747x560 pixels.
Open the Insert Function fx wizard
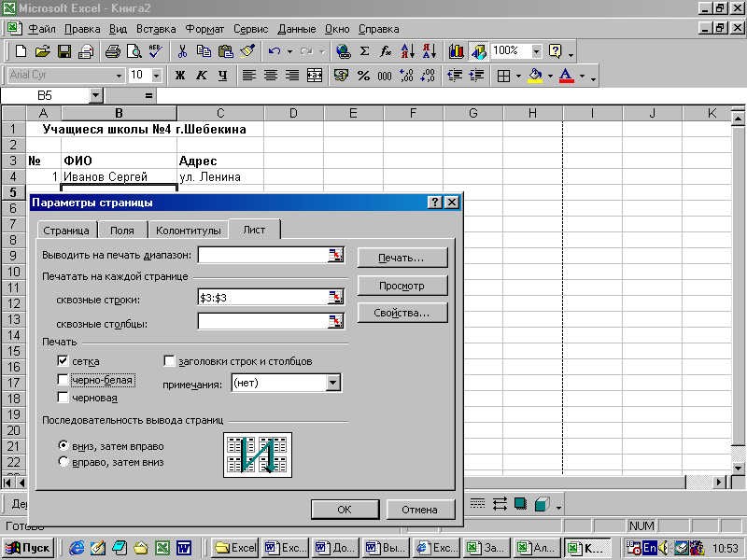pyautogui.click(x=386, y=51)
